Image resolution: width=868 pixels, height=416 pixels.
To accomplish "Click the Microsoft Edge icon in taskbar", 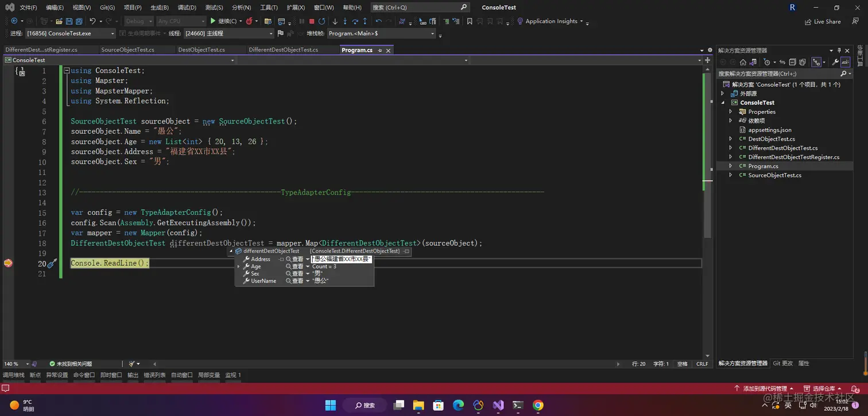I will point(458,405).
